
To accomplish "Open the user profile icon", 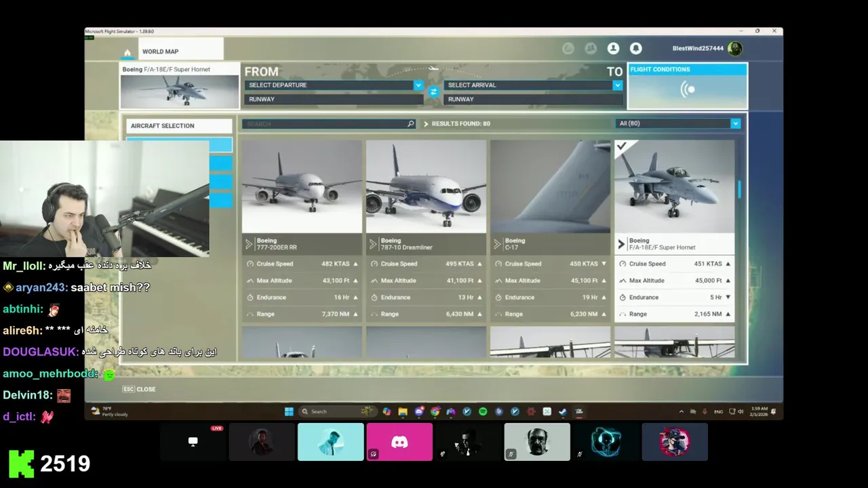I will [x=613, y=48].
